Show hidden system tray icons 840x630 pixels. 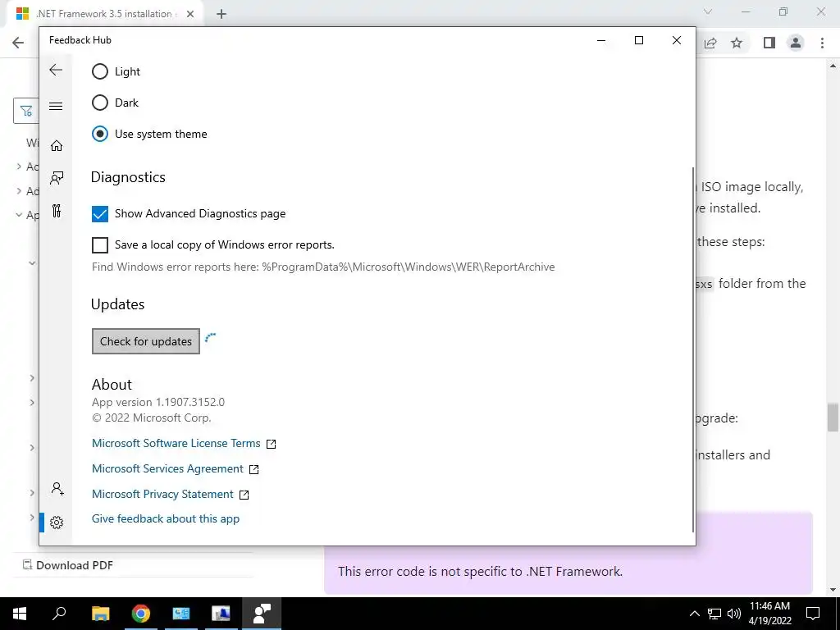(694, 614)
